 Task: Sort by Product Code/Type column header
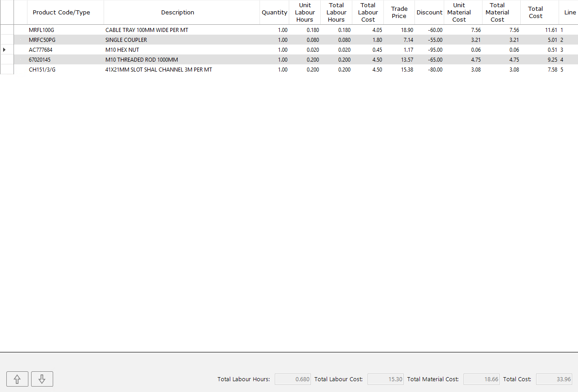[x=61, y=13]
